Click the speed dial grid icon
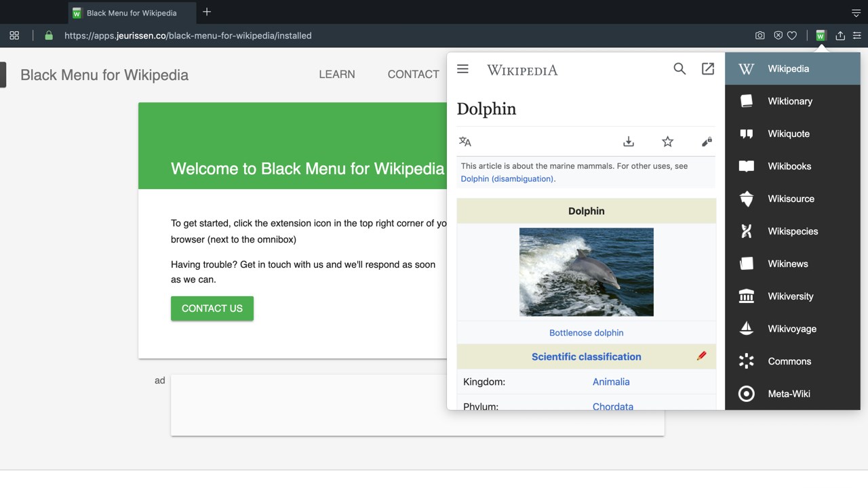The height and width of the screenshot is (488, 868). click(14, 36)
